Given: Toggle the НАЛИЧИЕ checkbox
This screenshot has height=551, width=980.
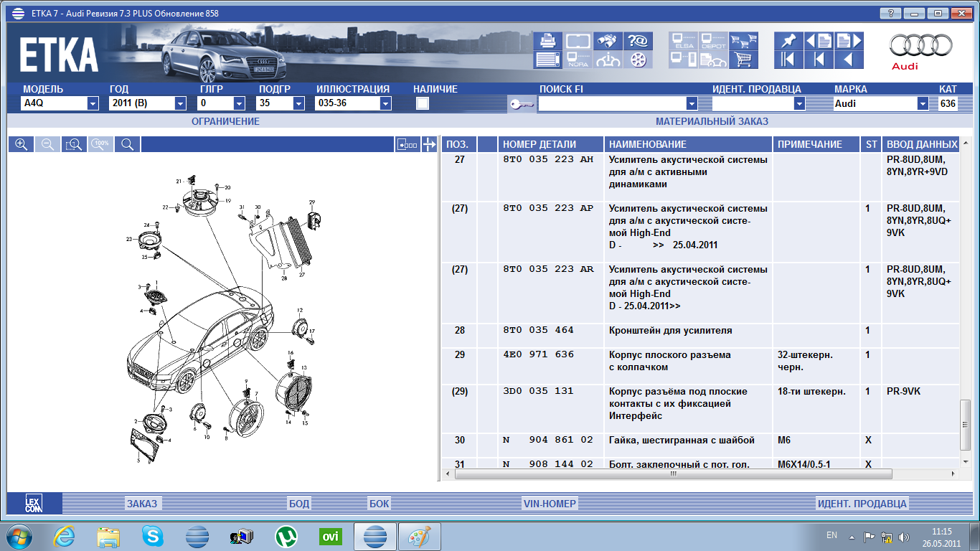Looking at the screenshot, I should coord(423,103).
